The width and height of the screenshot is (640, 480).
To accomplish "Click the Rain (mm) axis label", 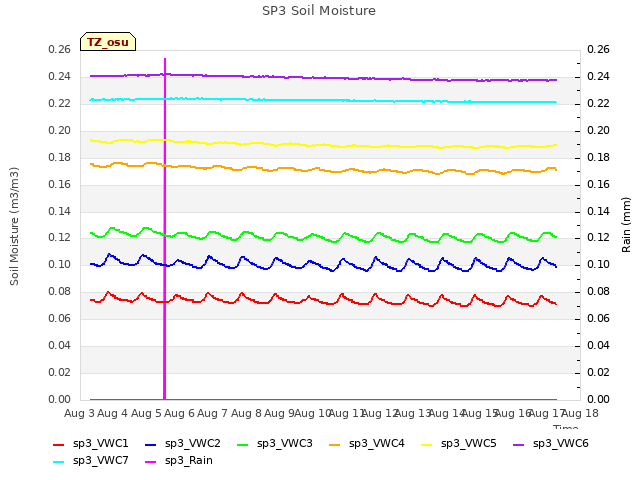I will point(626,225).
